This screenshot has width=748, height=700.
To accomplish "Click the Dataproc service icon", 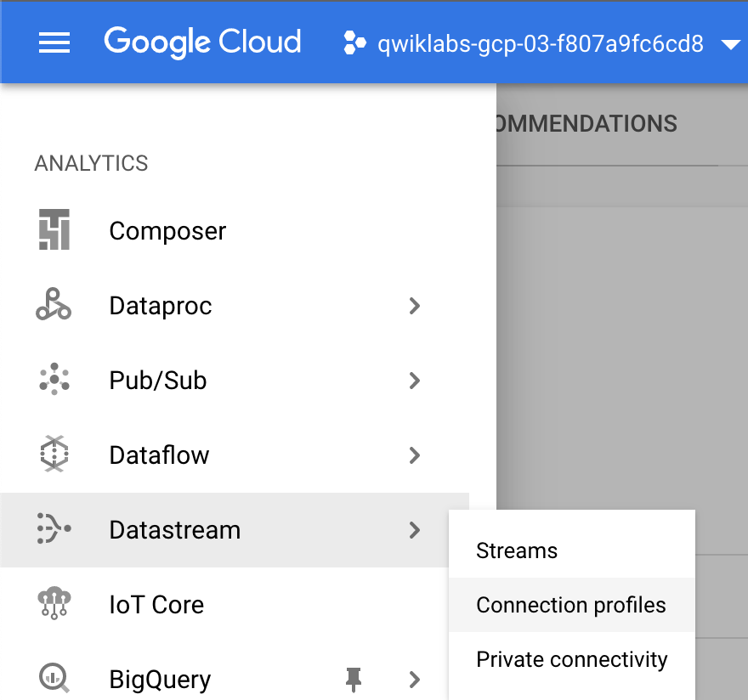I will coord(54,304).
